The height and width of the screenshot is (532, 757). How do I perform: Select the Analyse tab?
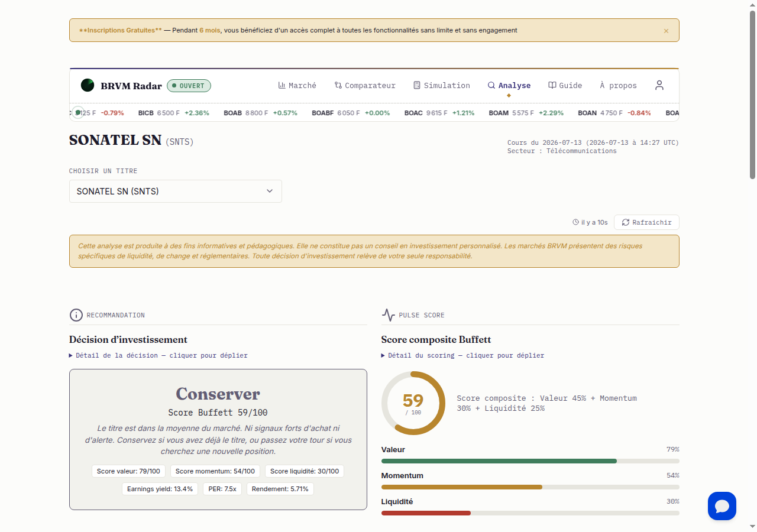(x=509, y=86)
